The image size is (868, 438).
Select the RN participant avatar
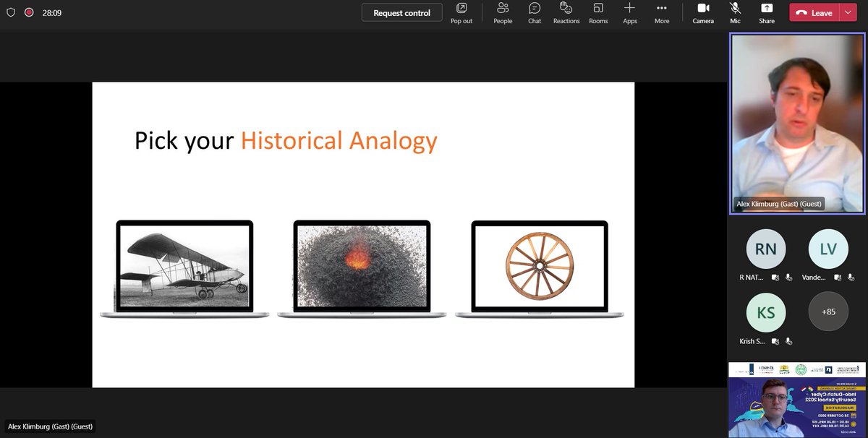click(x=765, y=249)
